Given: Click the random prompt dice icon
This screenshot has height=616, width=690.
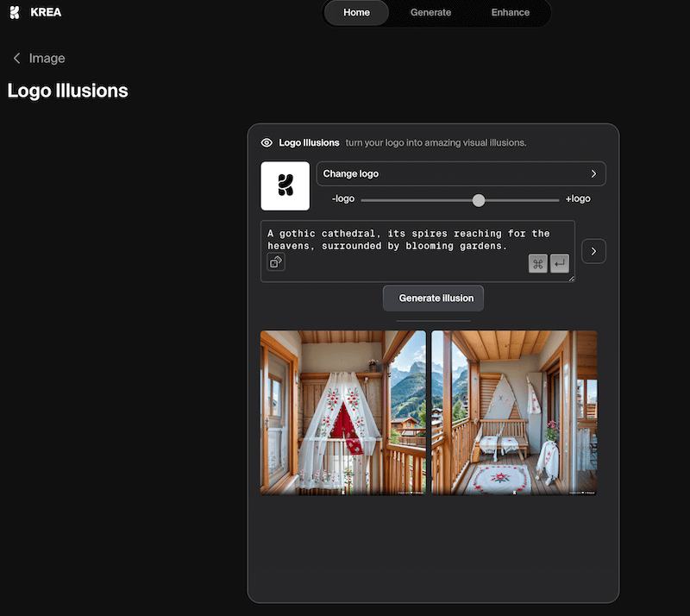Looking at the screenshot, I should (276, 261).
